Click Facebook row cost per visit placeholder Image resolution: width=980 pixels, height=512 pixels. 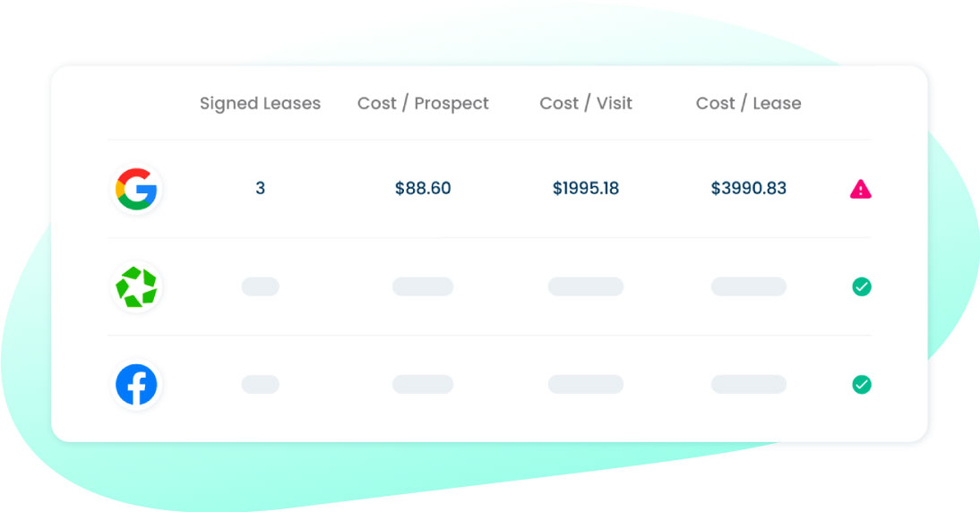click(586, 385)
